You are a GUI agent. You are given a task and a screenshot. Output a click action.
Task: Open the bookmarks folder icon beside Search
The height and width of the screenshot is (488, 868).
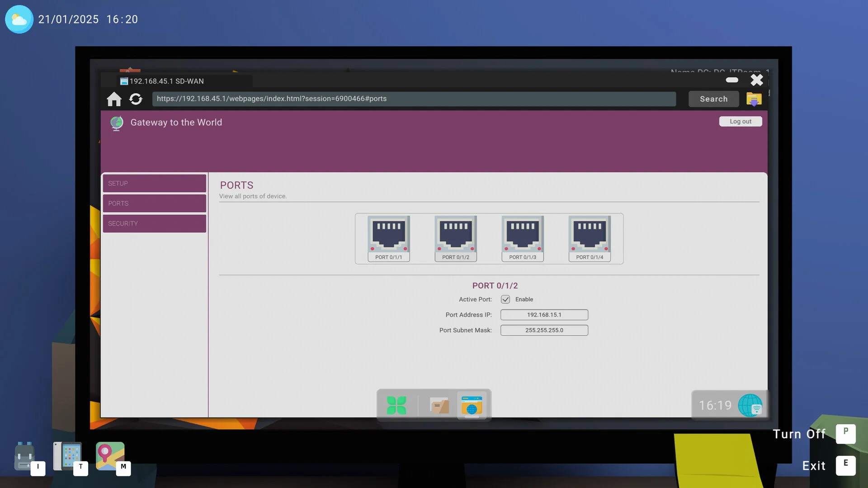point(753,99)
